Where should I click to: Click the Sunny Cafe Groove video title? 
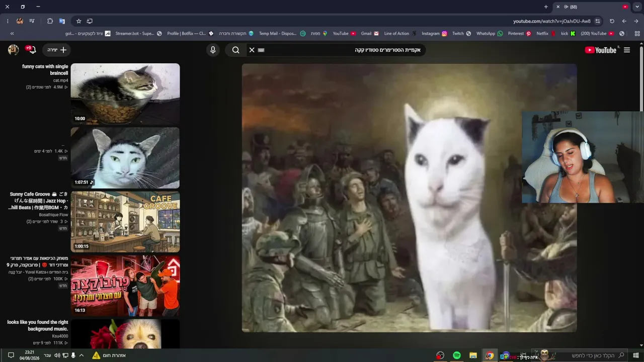tap(38, 201)
